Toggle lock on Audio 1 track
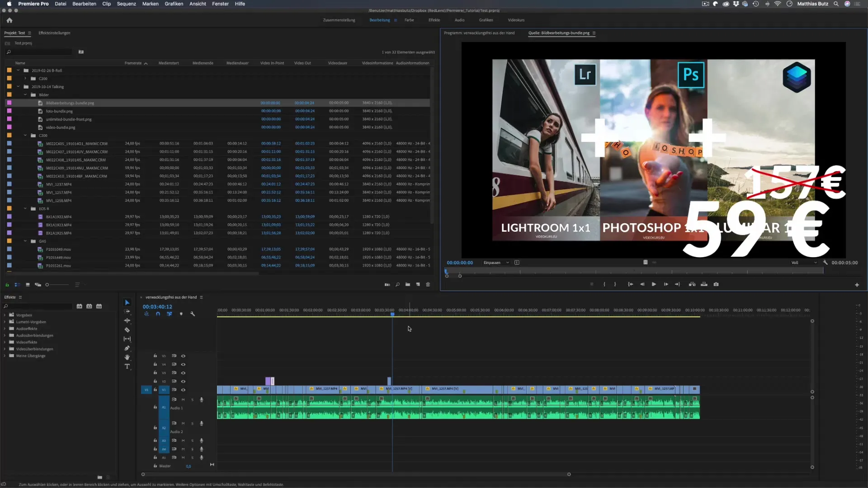The image size is (868, 488). click(x=155, y=407)
